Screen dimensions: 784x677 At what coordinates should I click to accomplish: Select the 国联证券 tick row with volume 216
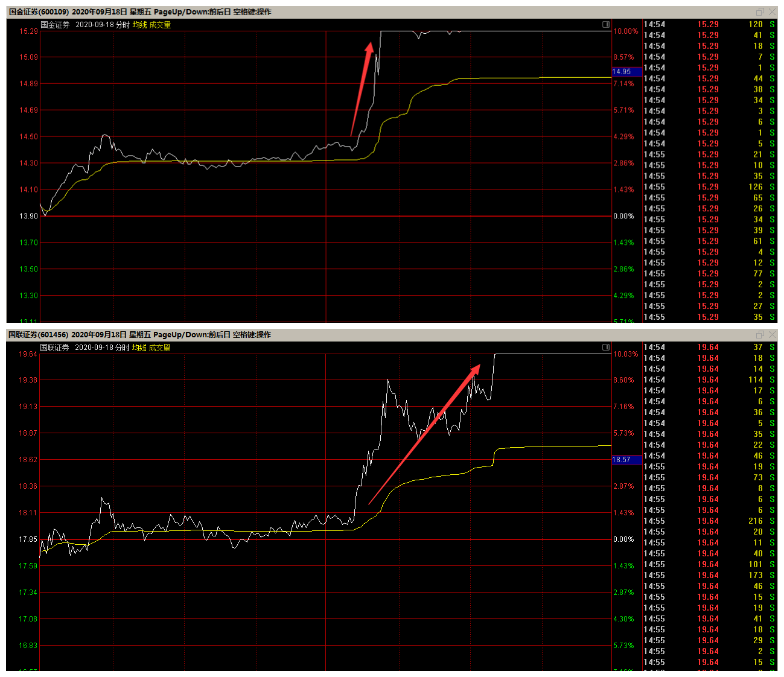click(x=710, y=521)
